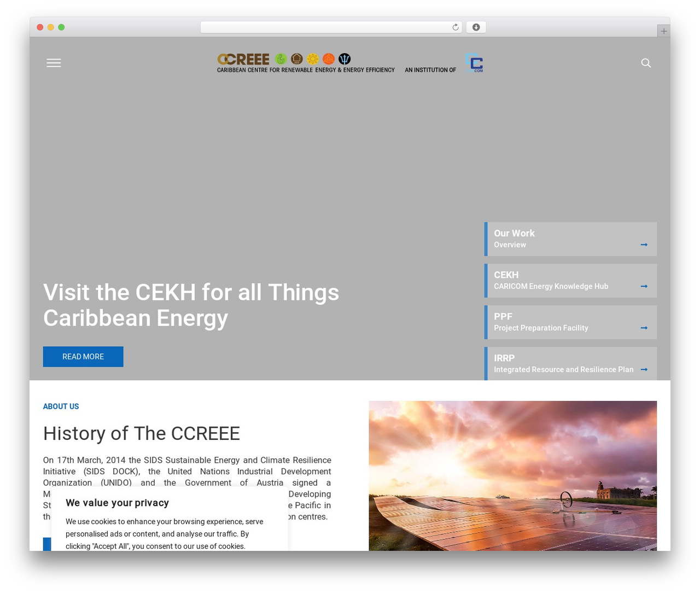The width and height of the screenshot is (700, 593).
Task: Click the arrow on IRRP card
Action: point(644,369)
